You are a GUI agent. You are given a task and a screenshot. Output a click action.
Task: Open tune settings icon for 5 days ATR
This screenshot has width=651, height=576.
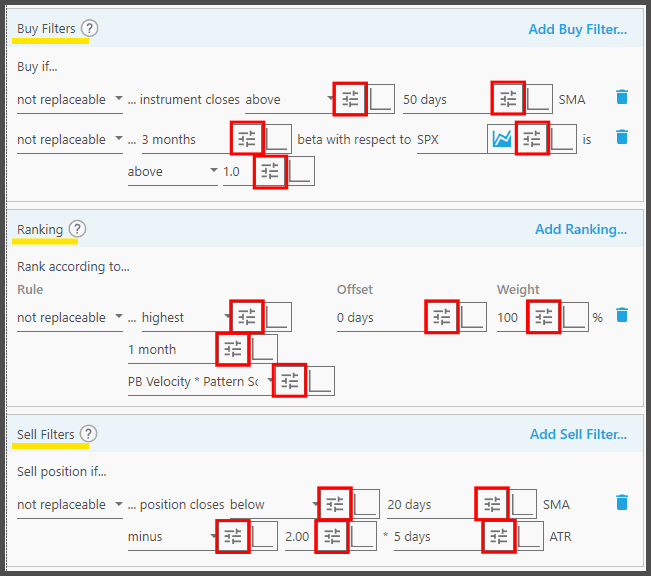coord(499,536)
